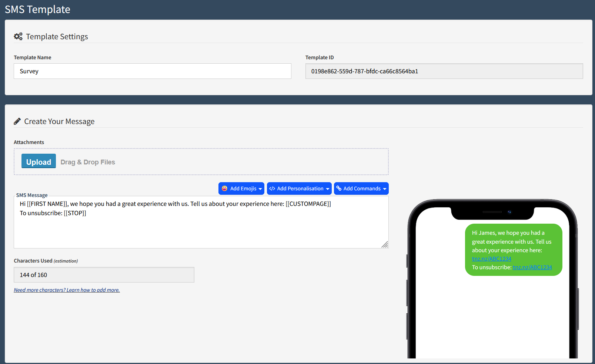Click the chain link icon on Add Commands
This screenshot has height=364, width=595.
(340, 188)
